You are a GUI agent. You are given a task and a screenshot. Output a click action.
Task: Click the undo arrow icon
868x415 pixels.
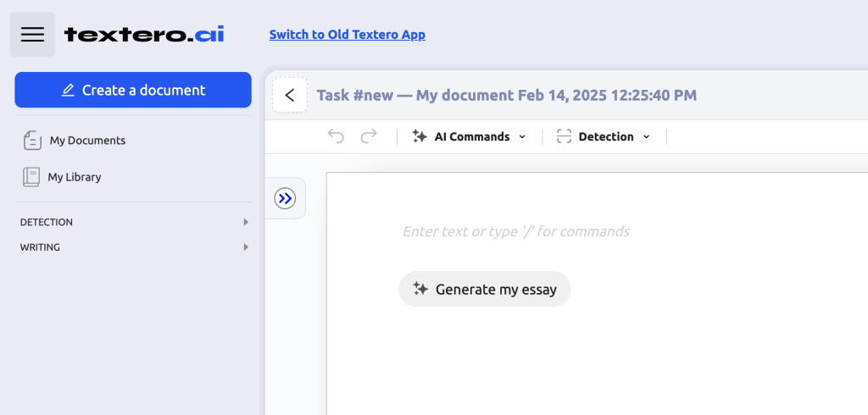[x=336, y=136]
